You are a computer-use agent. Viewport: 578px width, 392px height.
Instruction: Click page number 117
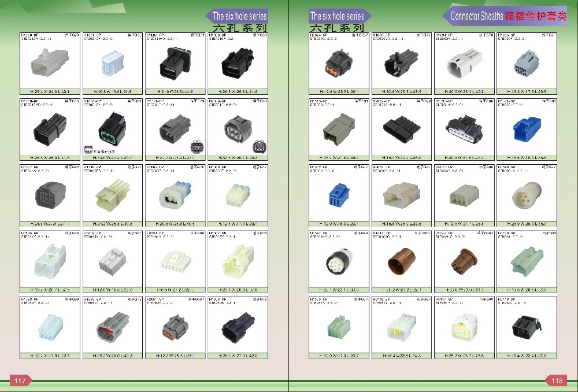(20, 380)
